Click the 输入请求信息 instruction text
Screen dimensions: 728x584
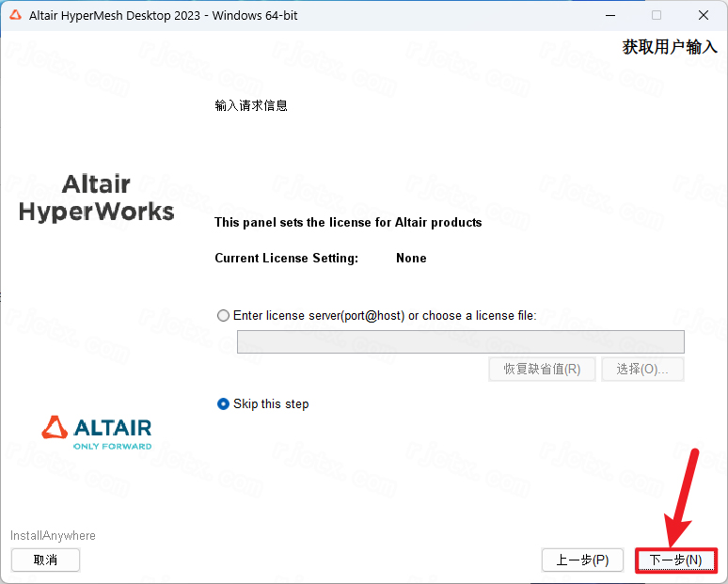click(251, 105)
